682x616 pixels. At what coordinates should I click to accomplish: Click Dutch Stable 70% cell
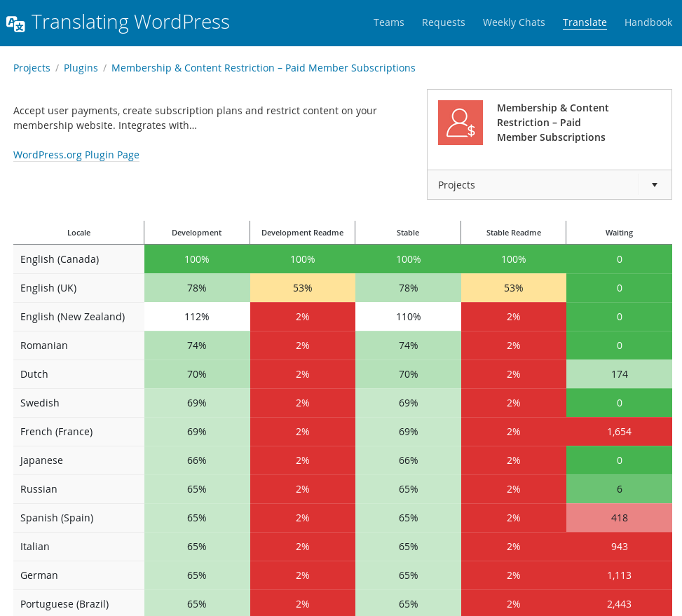pyautogui.click(x=409, y=374)
